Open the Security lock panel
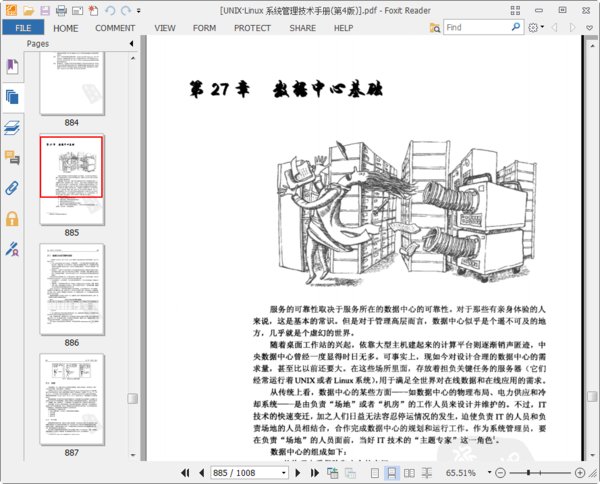Screen dimensions: 600x484 (x=12, y=218)
